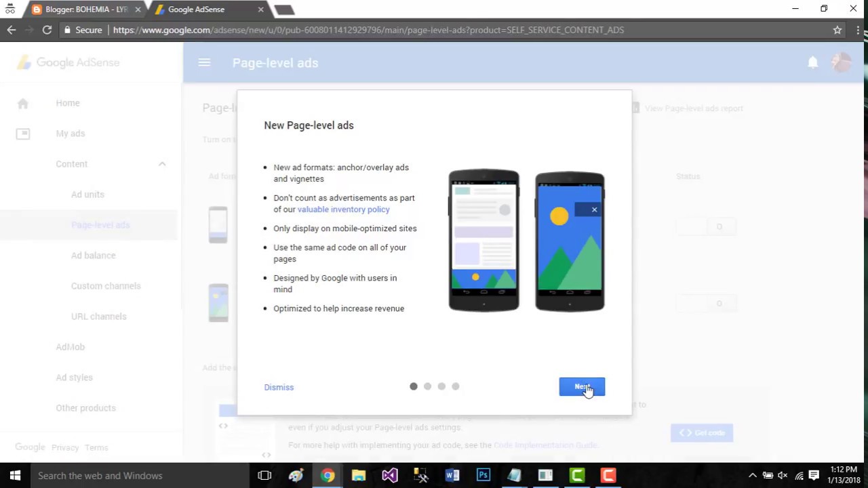Open the Windows Start menu
Screen dimensions: 868x488
pyautogui.click(x=15, y=476)
